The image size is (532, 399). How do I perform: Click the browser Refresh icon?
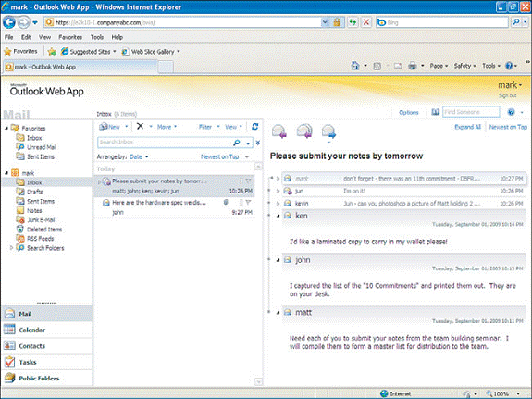tap(353, 22)
